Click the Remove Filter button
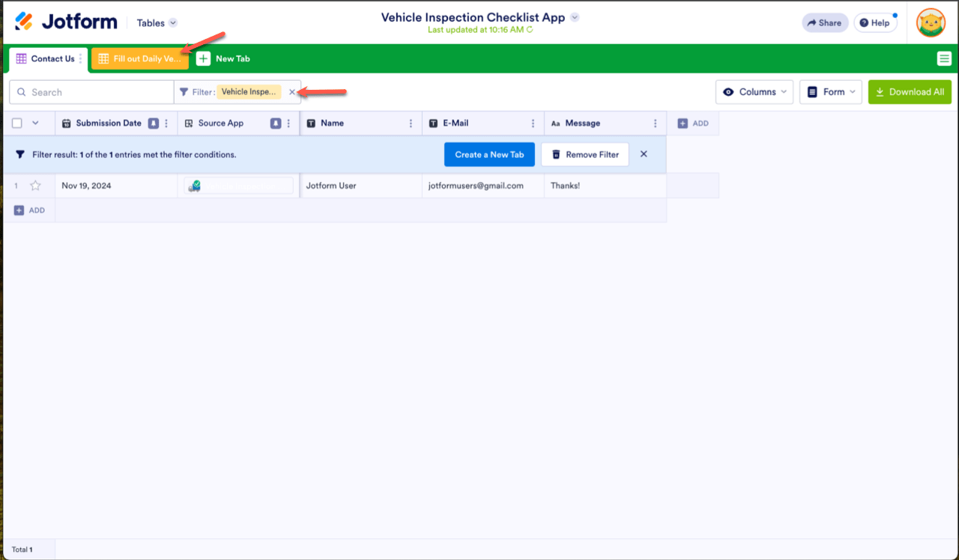The width and height of the screenshot is (959, 560). (x=585, y=154)
